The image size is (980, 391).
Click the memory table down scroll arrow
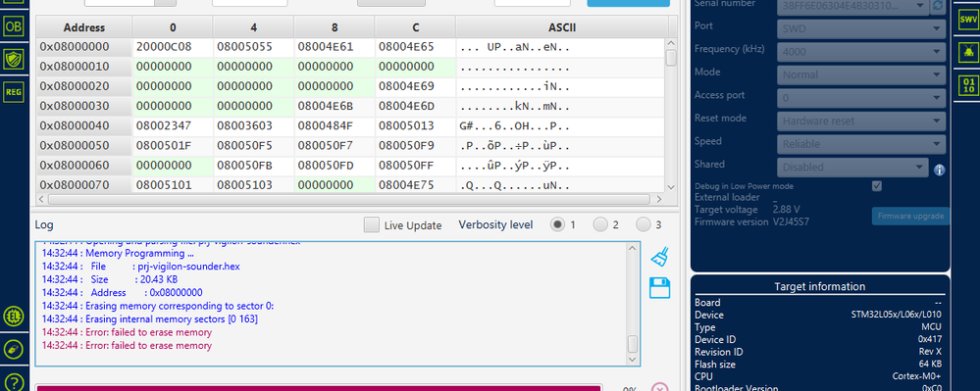click(671, 187)
